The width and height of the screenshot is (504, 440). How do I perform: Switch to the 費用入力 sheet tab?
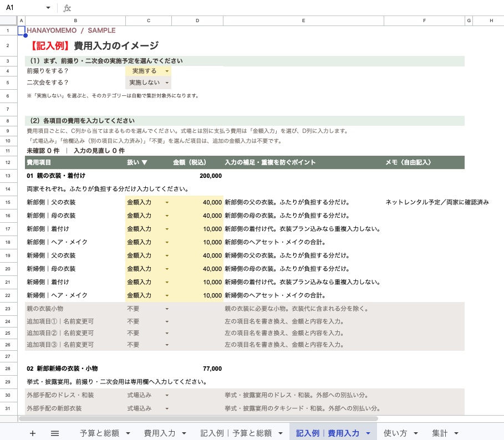pos(160,433)
